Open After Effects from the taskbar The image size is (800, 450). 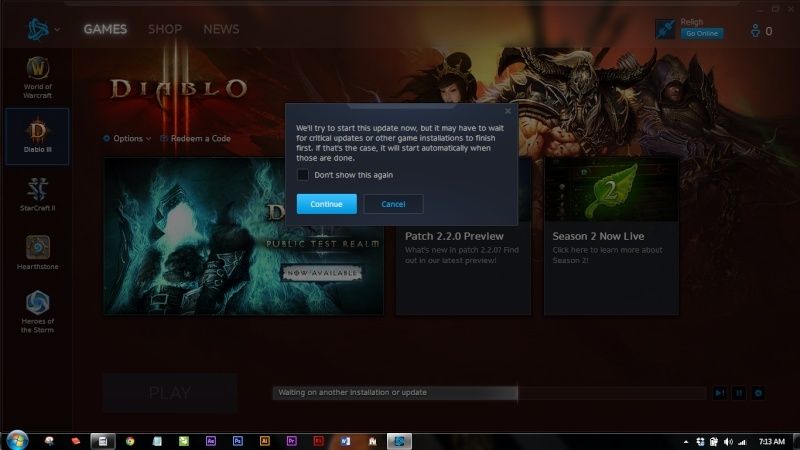pos(211,441)
